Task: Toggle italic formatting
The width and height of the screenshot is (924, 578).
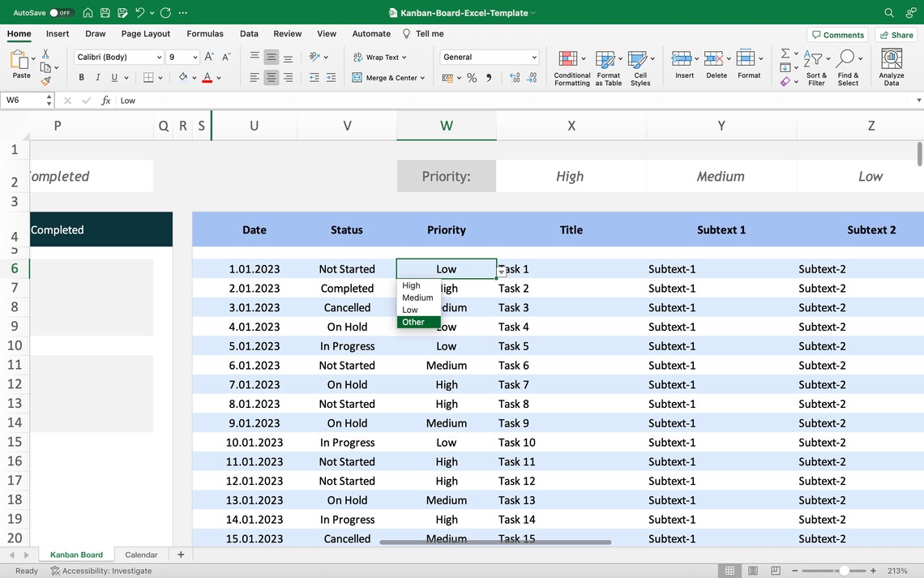Action: coord(96,76)
